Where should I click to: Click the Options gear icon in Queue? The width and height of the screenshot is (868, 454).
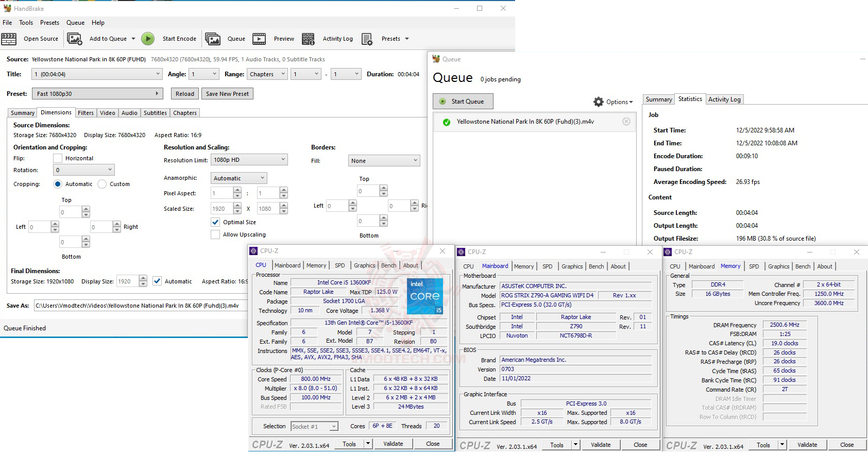pos(599,102)
